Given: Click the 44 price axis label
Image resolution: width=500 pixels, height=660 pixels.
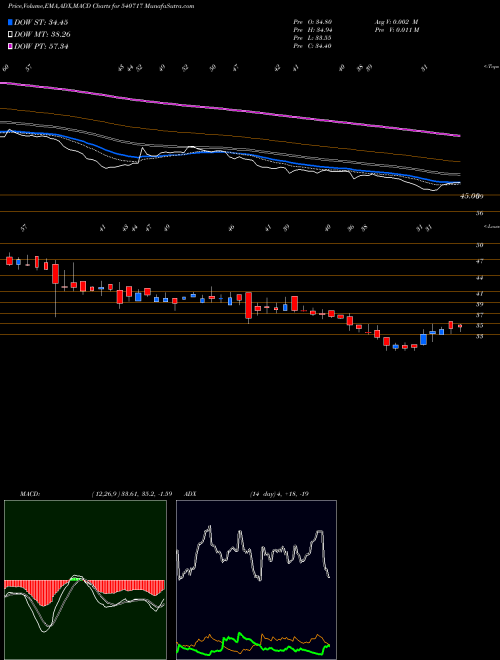Looking at the screenshot, I should tap(479, 278).
